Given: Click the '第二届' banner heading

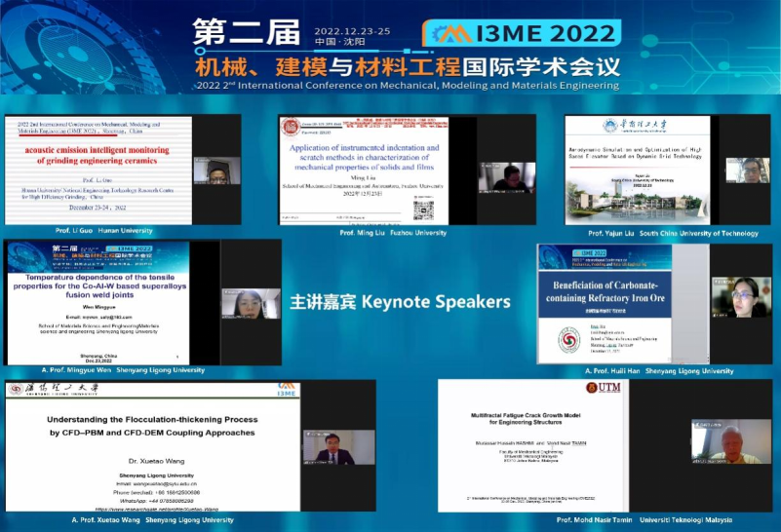Looking at the screenshot, I should (x=246, y=32).
